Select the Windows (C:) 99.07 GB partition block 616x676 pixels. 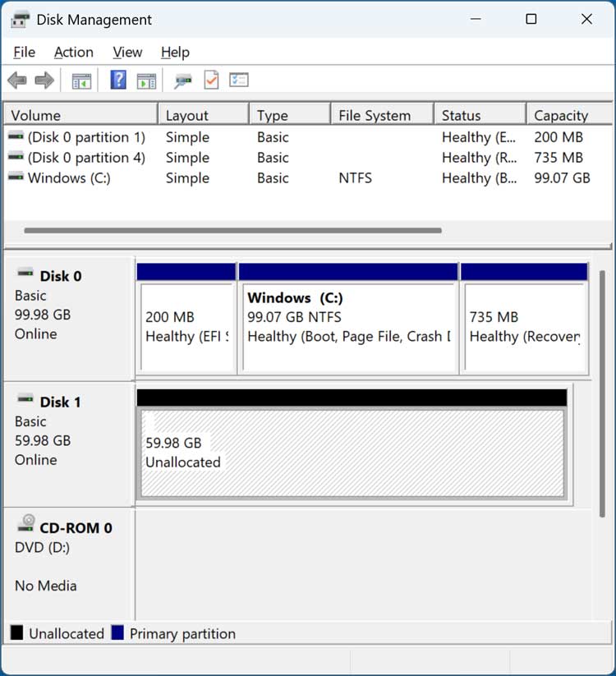click(348, 318)
